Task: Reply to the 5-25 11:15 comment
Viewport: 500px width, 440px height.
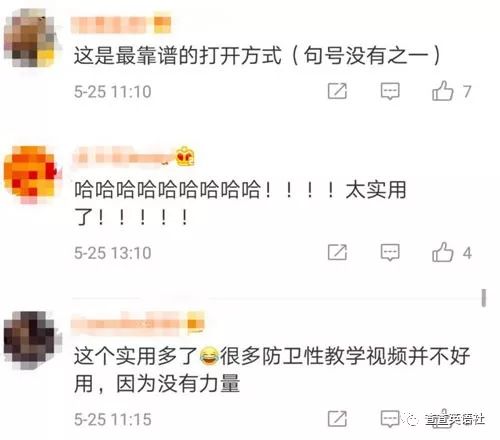Action: 390,419
